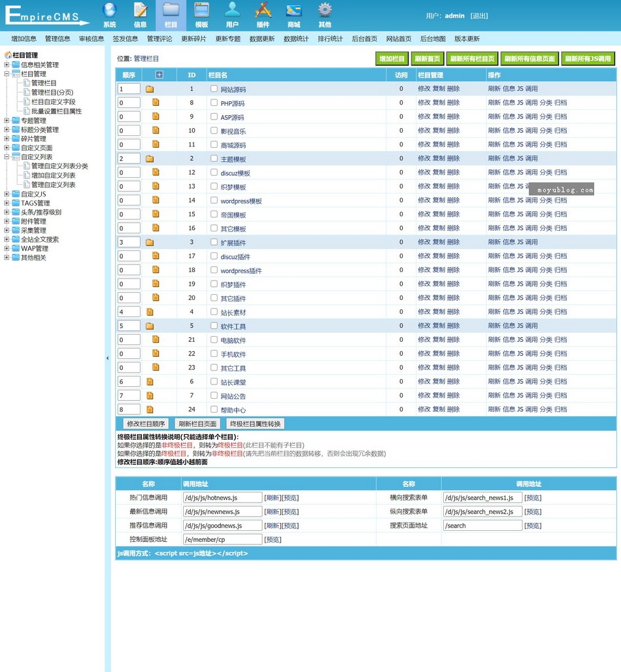Open the 后台地图 menu item
Image resolution: width=621 pixels, height=672 pixels.
[x=433, y=39]
